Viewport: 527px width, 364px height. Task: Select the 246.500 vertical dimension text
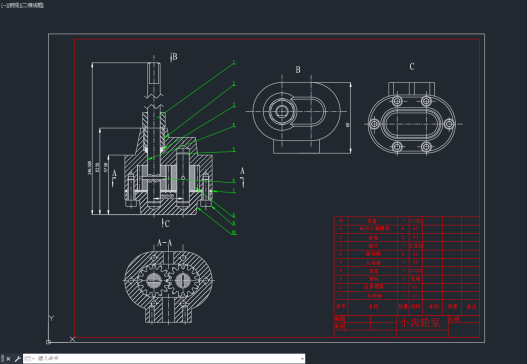point(89,168)
